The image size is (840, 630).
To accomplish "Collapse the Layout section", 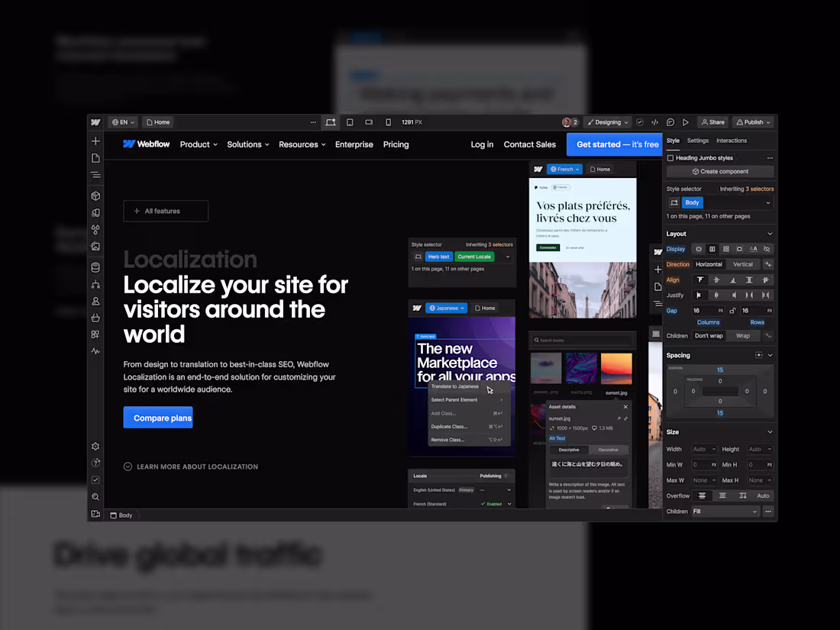I will (x=771, y=234).
